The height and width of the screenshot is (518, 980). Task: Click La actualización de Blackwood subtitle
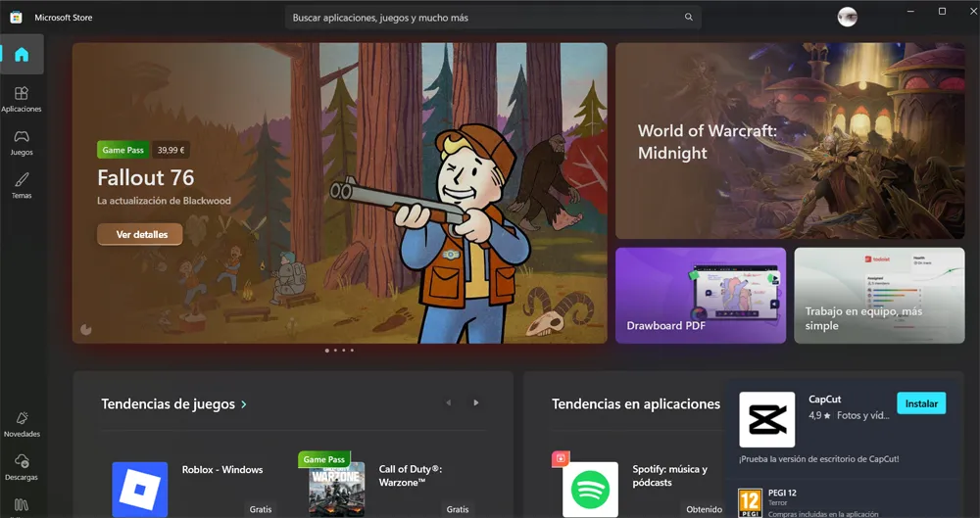pos(164,201)
